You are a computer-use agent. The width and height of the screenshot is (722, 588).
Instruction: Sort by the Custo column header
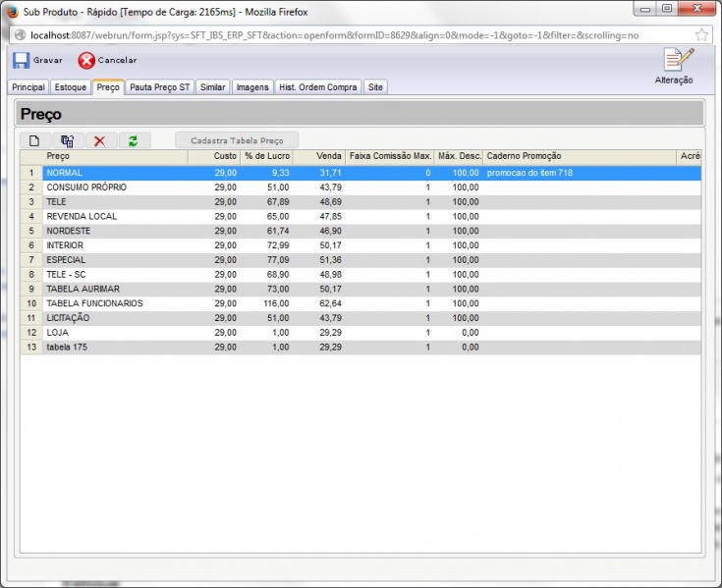pyautogui.click(x=214, y=156)
